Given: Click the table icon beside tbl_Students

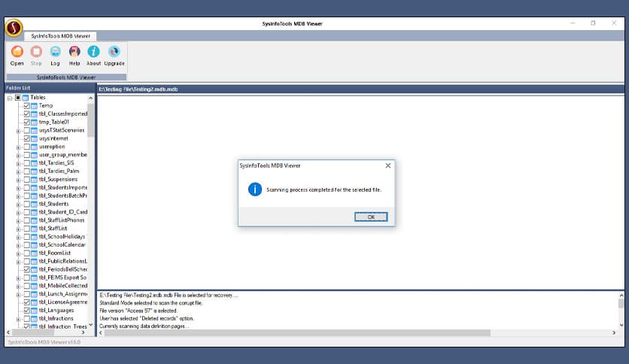Looking at the screenshot, I should pos(34,204).
